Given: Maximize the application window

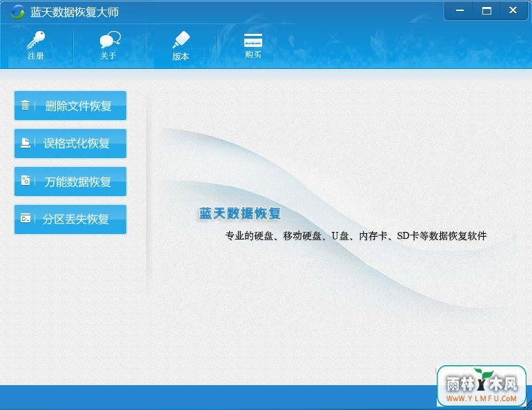Looking at the screenshot, I should point(486,10).
